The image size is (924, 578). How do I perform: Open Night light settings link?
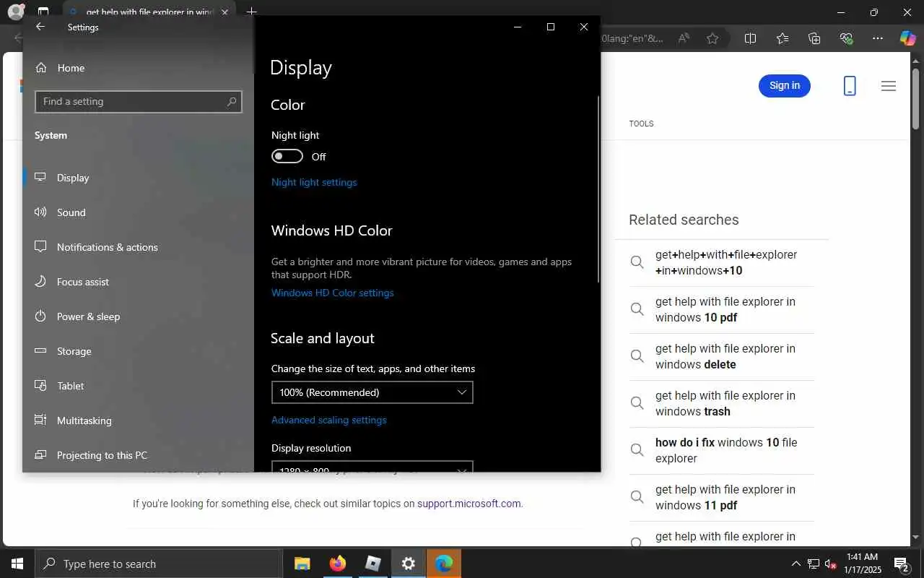point(314,182)
